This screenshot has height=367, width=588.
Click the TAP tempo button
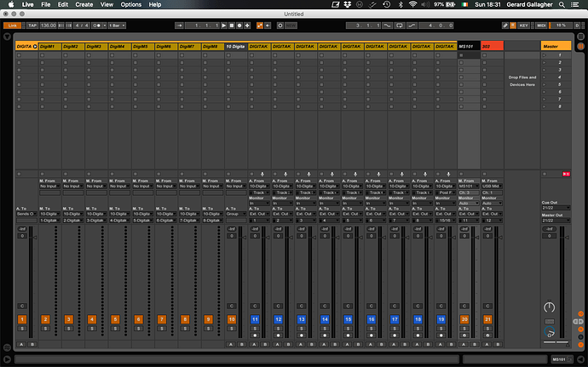coord(32,26)
